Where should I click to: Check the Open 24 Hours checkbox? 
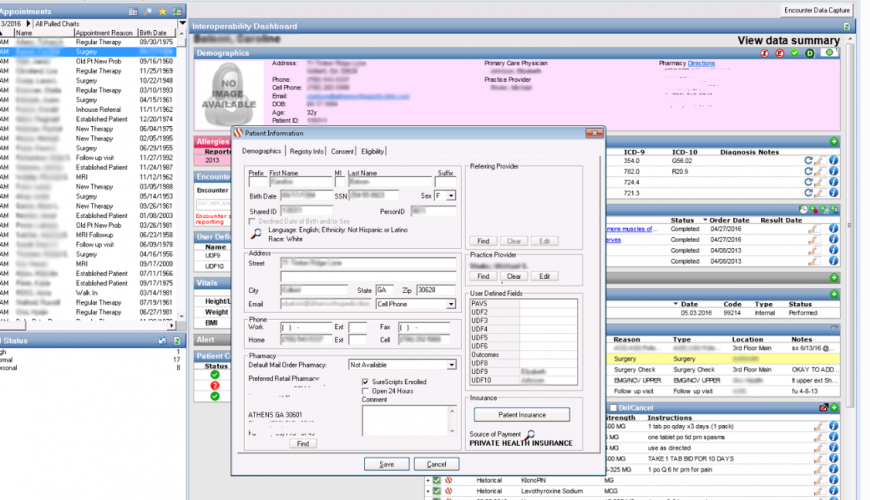(x=365, y=390)
